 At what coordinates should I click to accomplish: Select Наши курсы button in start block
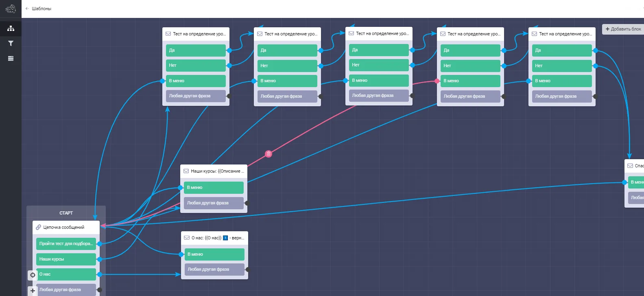[x=66, y=259]
